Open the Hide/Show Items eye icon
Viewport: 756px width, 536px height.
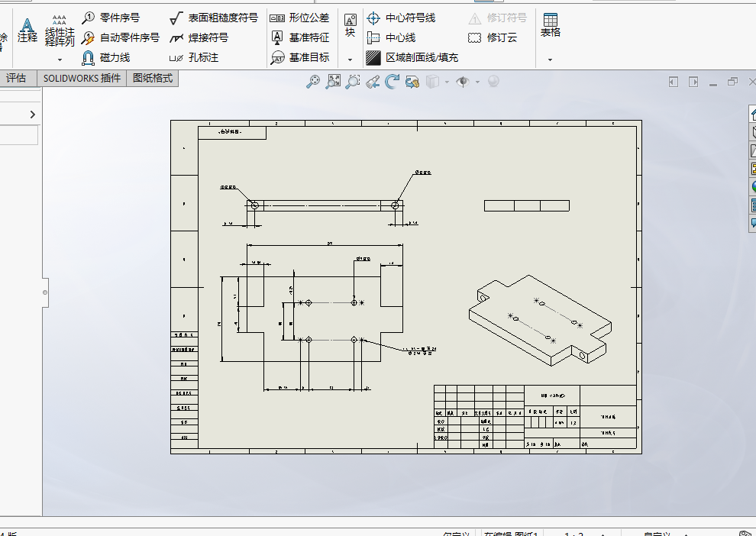pos(463,82)
